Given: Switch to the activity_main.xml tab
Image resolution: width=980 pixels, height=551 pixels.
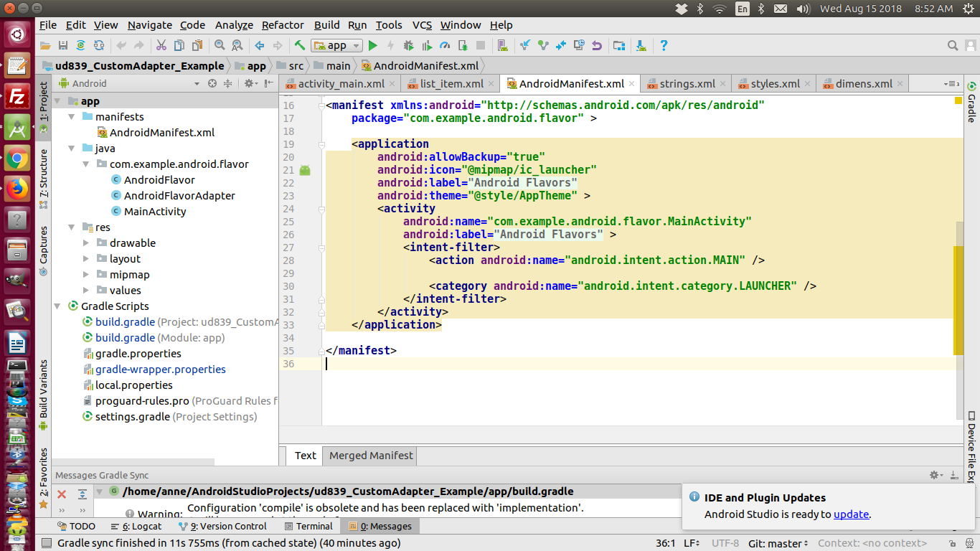Looking at the screenshot, I should [x=341, y=84].
